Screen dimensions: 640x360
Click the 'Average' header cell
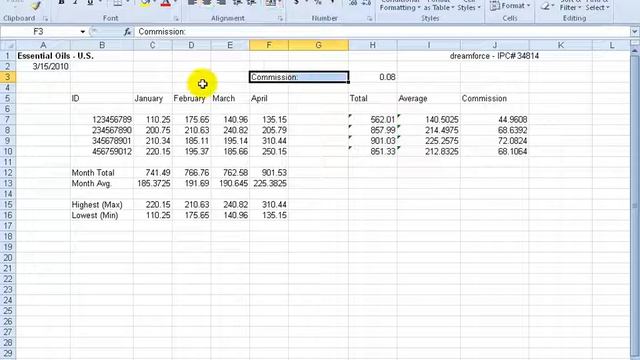click(429, 98)
